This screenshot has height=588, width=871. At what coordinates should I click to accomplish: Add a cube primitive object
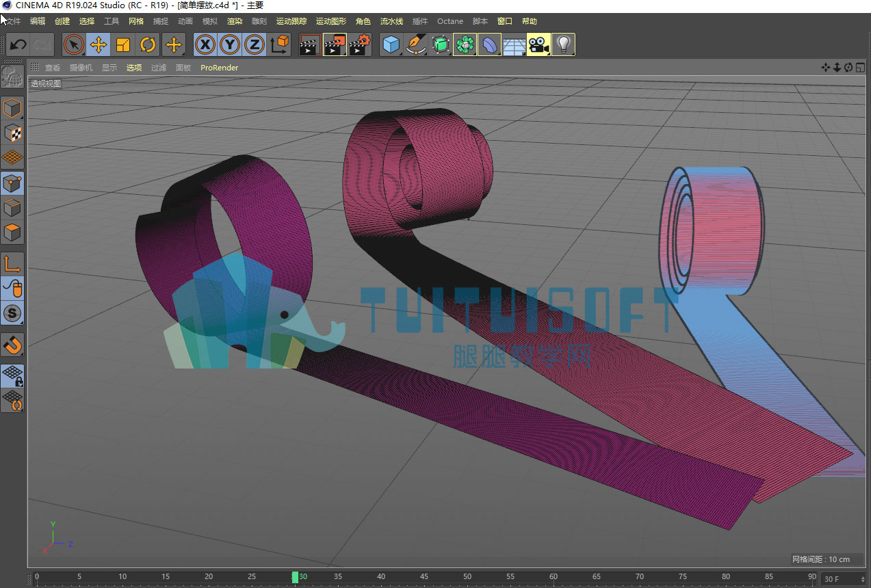click(x=391, y=45)
